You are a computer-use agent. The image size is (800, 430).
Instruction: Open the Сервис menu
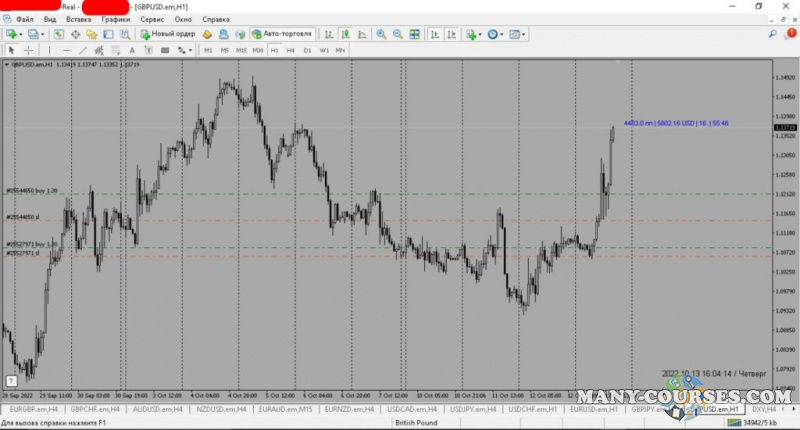(153, 19)
